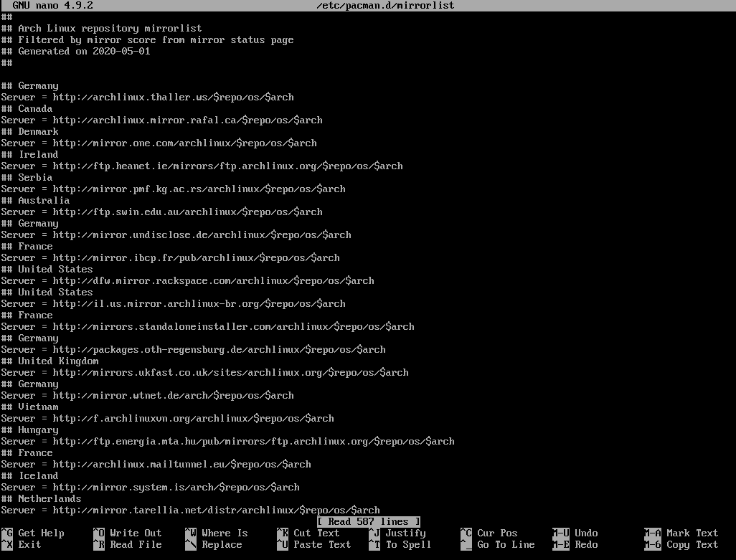Click the GNU nano 4.9.2 title text
This screenshot has height=560, width=736.
tap(52, 6)
